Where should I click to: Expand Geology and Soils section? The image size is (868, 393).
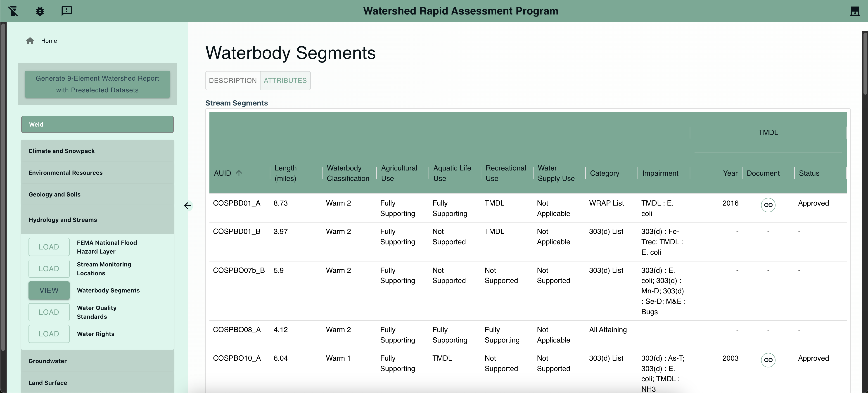(x=97, y=194)
